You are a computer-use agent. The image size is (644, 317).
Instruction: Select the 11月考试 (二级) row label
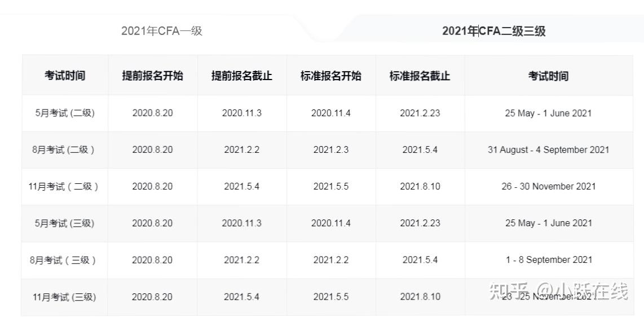(64, 187)
